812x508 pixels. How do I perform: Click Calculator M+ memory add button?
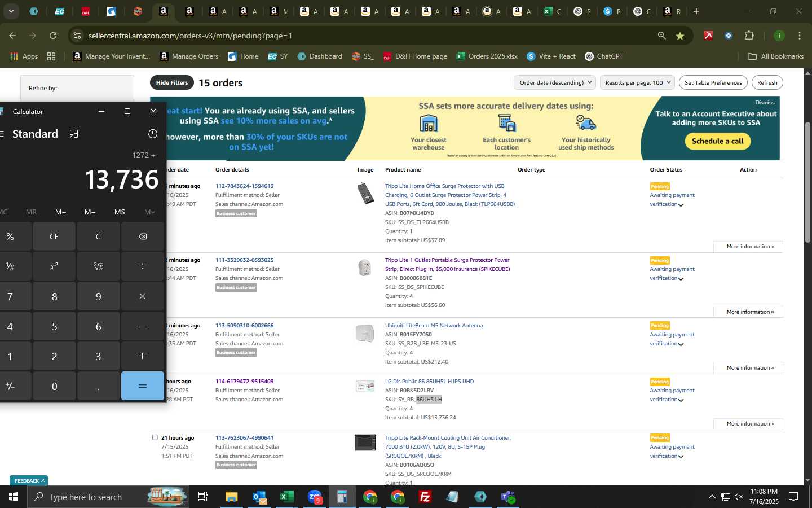pyautogui.click(x=60, y=212)
